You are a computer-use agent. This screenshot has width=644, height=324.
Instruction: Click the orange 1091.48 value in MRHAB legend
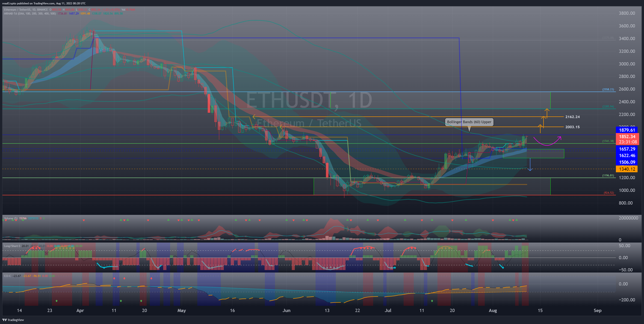coord(85,14)
